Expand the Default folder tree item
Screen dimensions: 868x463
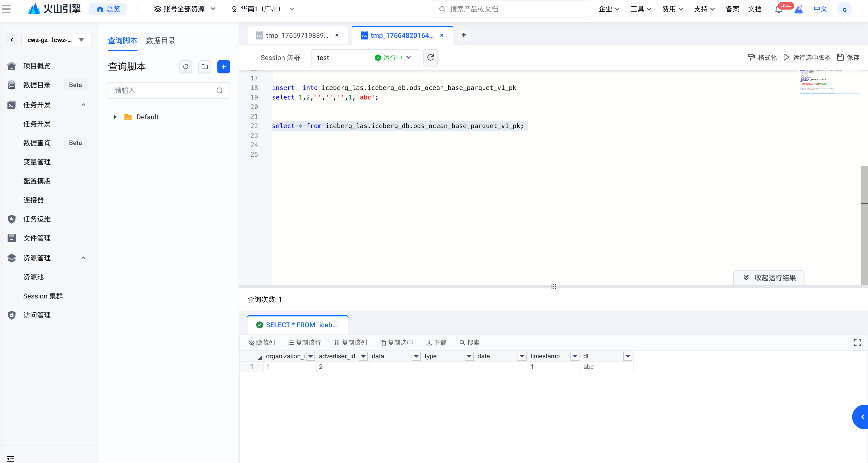[x=115, y=117]
